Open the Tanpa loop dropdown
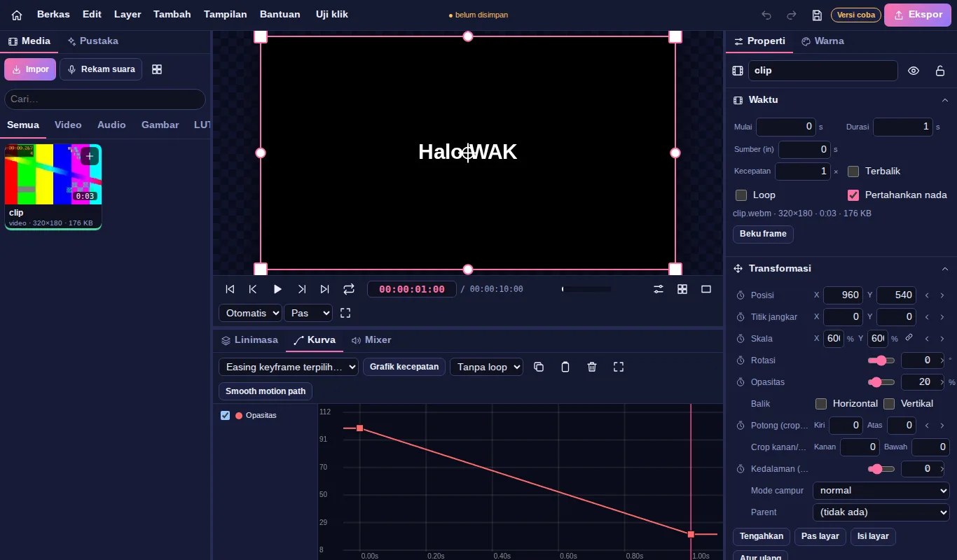This screenshot has height=560, width=957. [x=486, y=367]
